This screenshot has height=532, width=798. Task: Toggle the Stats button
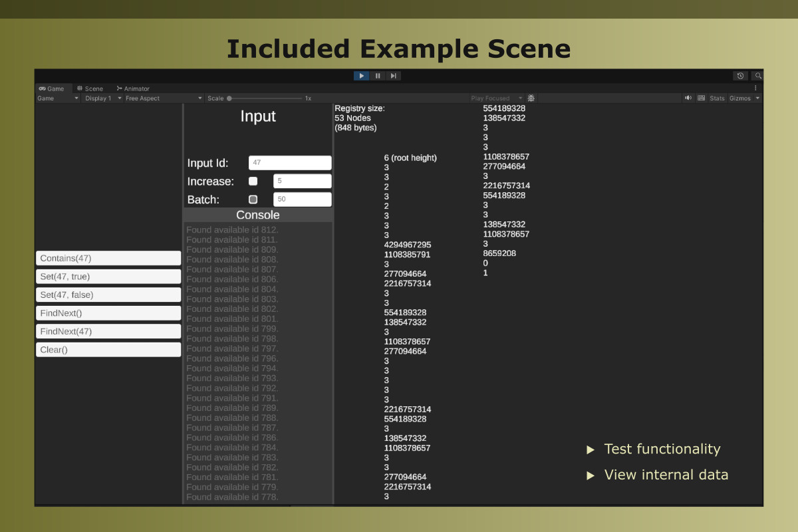[x=717, y=98]
